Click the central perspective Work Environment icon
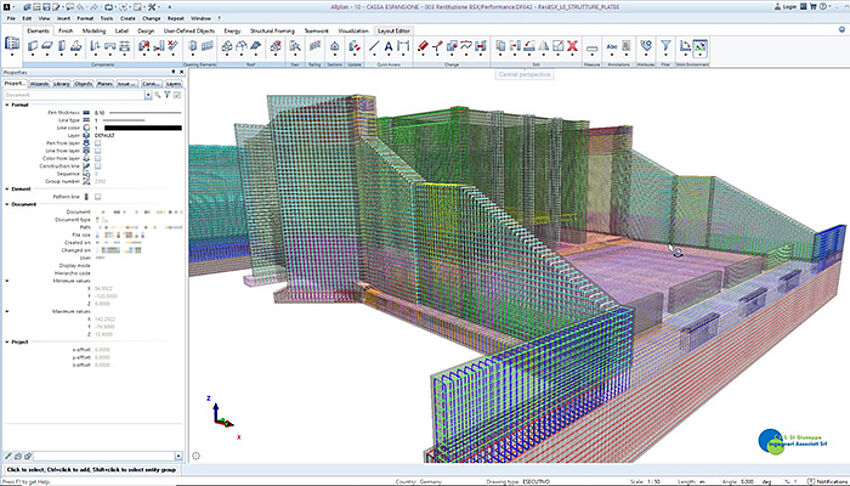This screenshot has height=486, width=850. coord(700,46)
